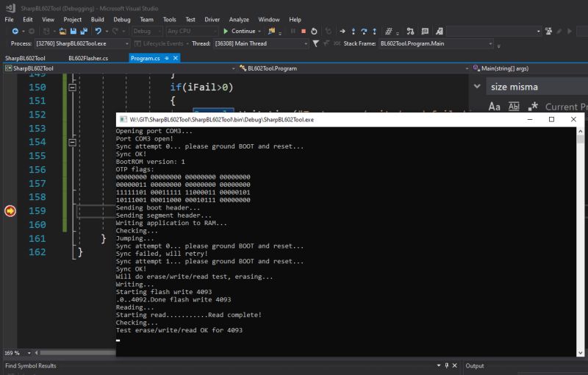Viewport: 588px width, 375px height.
Task: Open the Edit menu
Action: 28,20
